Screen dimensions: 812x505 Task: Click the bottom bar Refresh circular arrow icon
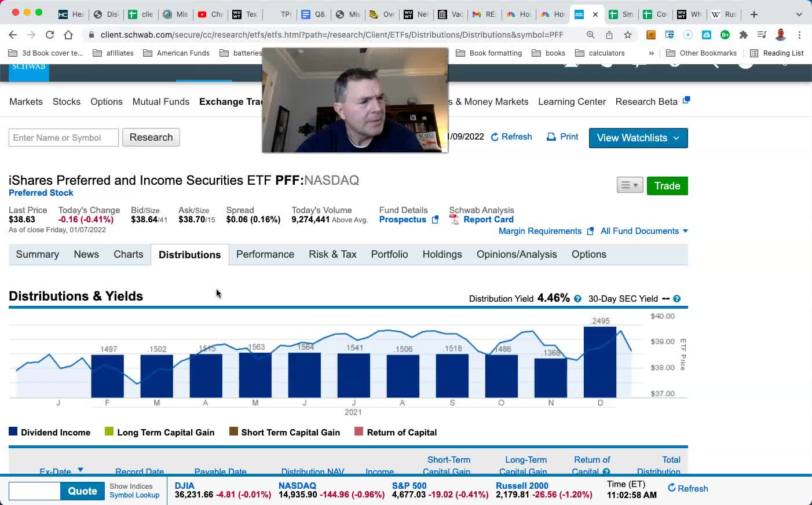tap(672, 488)
